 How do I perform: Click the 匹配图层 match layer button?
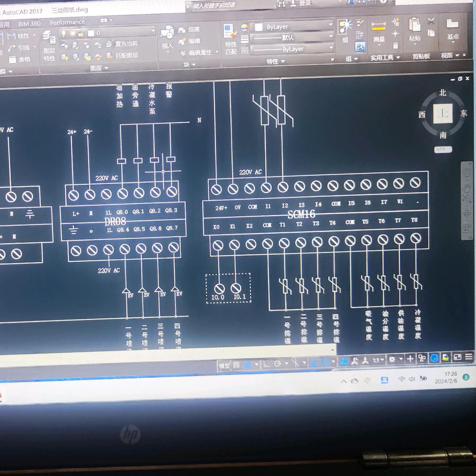(126, 56)
